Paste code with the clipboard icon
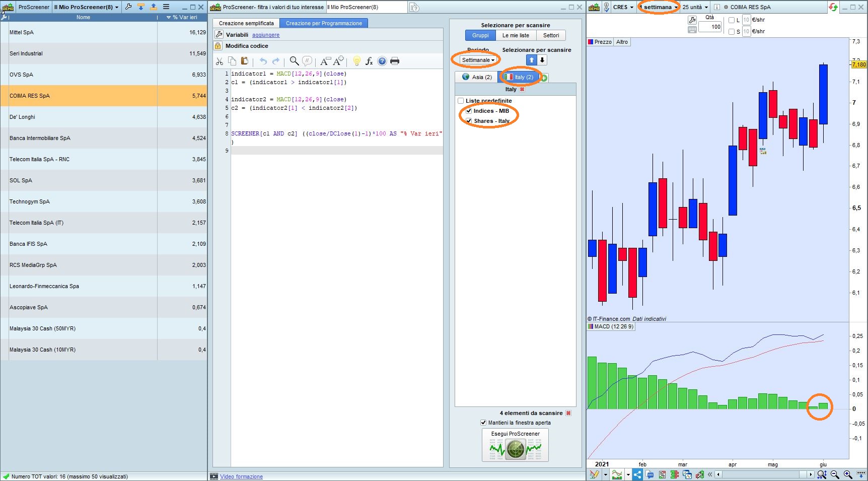 (x=244, y=61)
